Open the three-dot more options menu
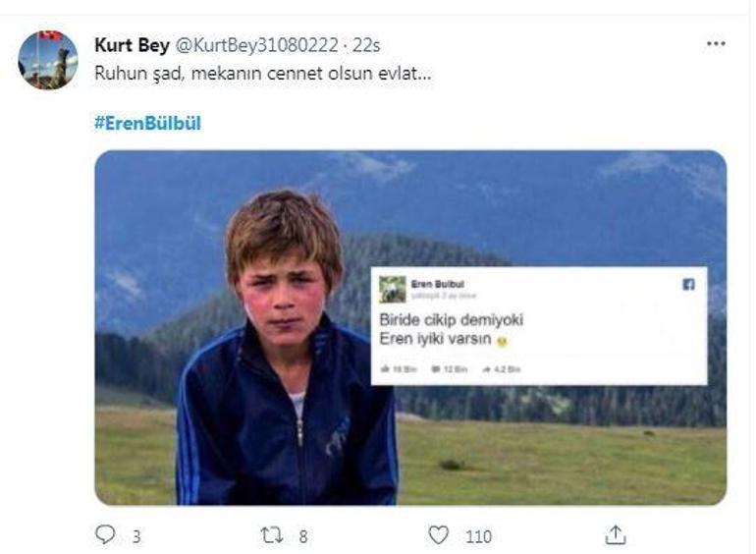The image size is (756, 554). click(716, 44)
